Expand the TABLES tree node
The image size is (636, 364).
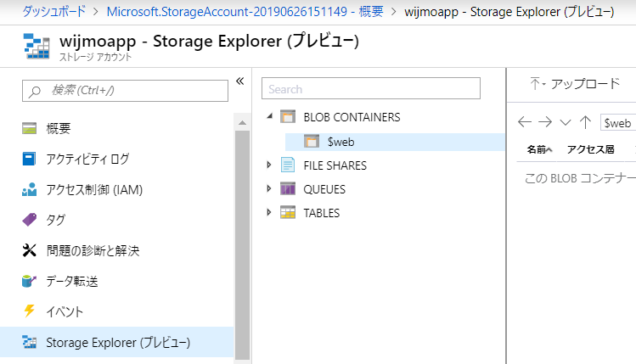(x=269, y=212)
